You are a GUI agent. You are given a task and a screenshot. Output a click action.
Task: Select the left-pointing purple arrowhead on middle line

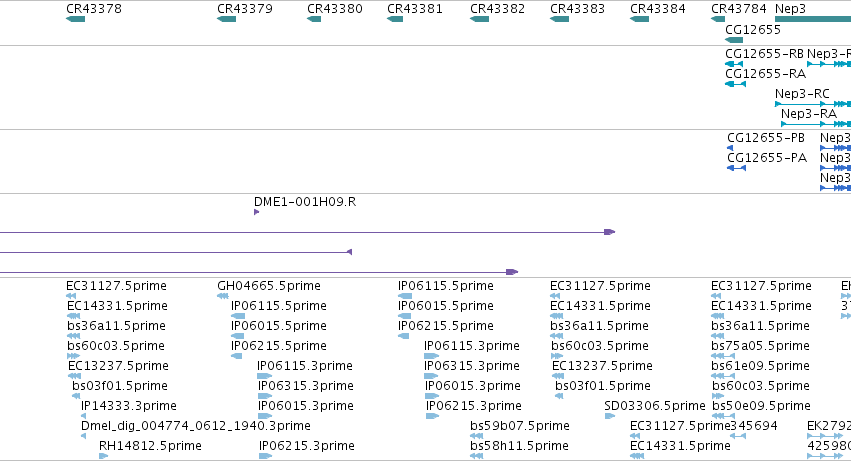350,252
